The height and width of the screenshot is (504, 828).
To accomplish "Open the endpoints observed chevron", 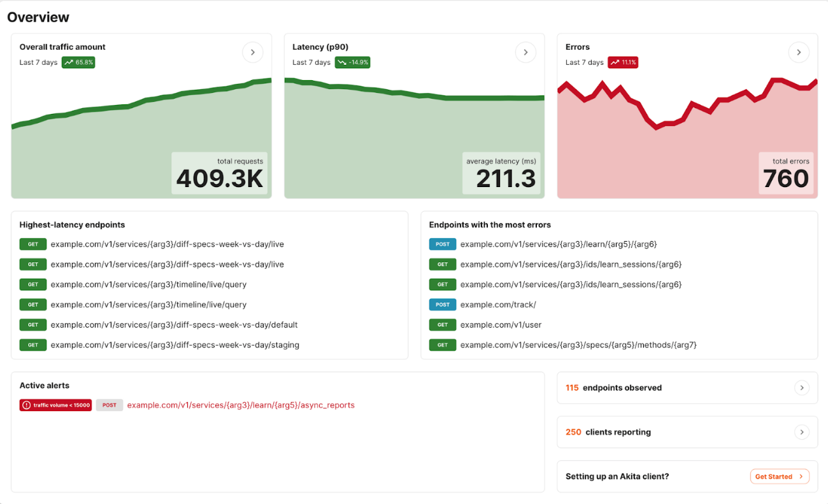I will 802,387.
